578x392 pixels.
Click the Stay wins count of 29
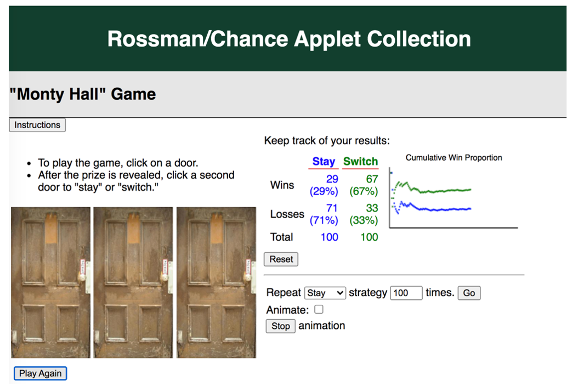click(332, 179)
